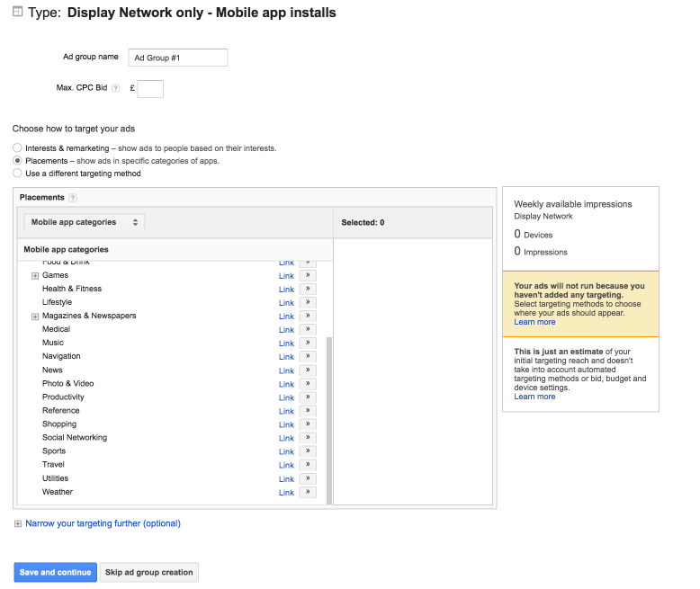Image resolution: width=700 pixels, height=589 pixels.
Task: Add the Travel category using its arrow
Action: tap(308, 465)
